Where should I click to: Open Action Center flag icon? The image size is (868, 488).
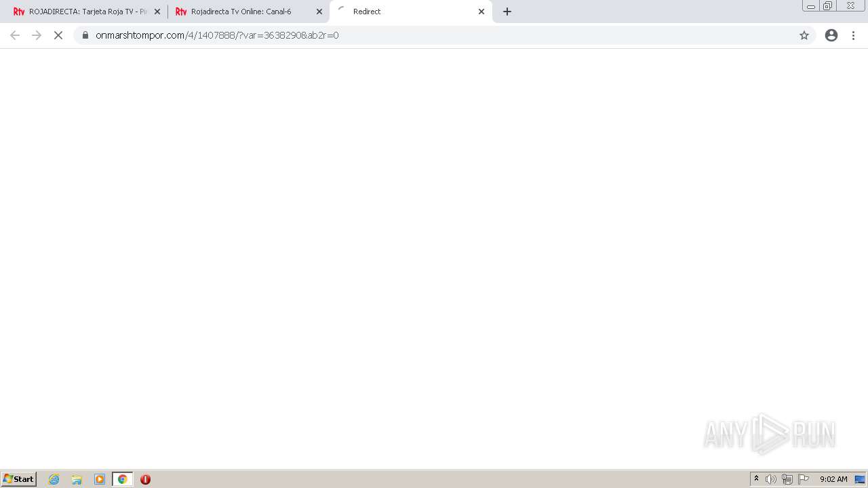(x=804, y=479)
